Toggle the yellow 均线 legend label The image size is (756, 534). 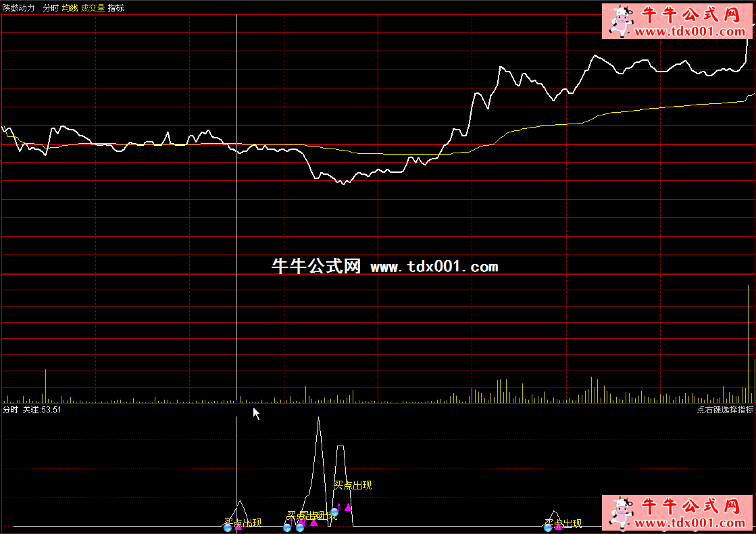point(70,7)
